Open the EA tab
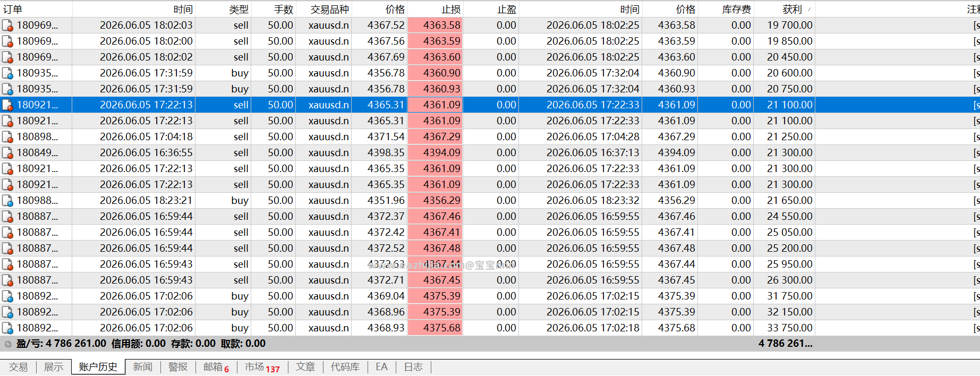980x376 pixels. [x=381, y=367]
